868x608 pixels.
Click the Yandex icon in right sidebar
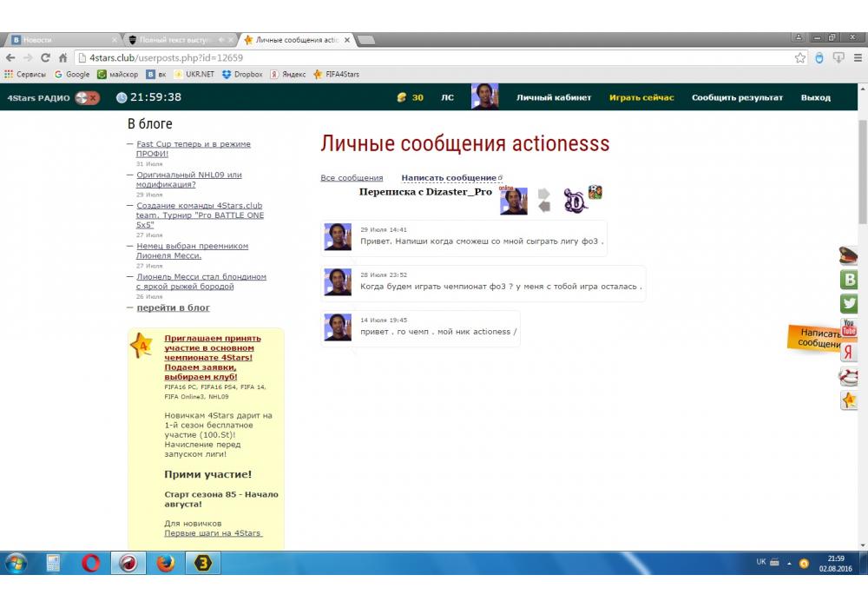(x=849, y=353)
